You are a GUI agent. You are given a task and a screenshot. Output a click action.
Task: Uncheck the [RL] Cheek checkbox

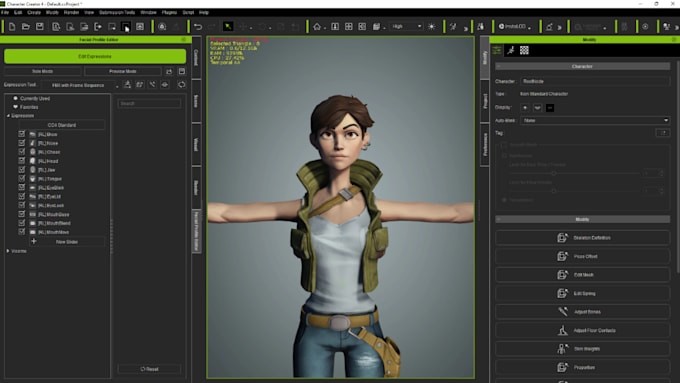pos(22,152)
